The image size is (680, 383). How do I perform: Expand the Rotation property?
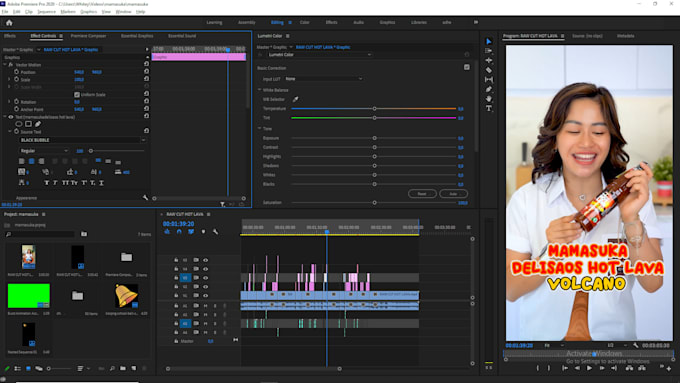point(9,102)
